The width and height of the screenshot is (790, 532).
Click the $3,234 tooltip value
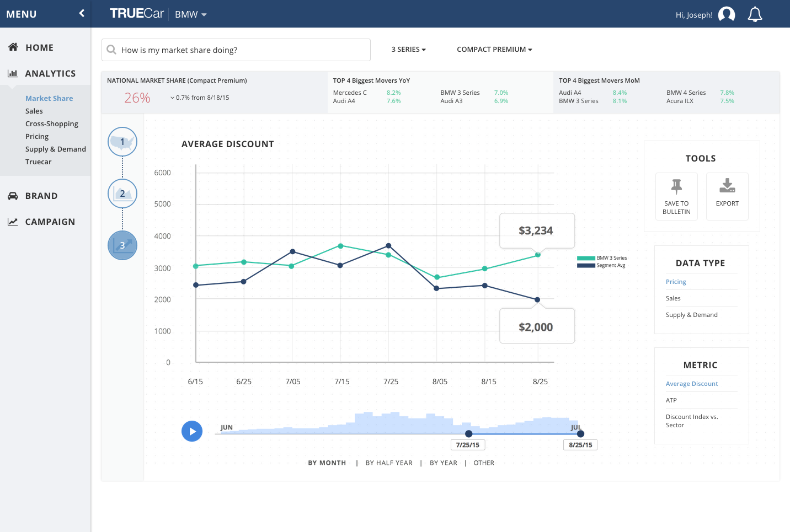(536, 230)
